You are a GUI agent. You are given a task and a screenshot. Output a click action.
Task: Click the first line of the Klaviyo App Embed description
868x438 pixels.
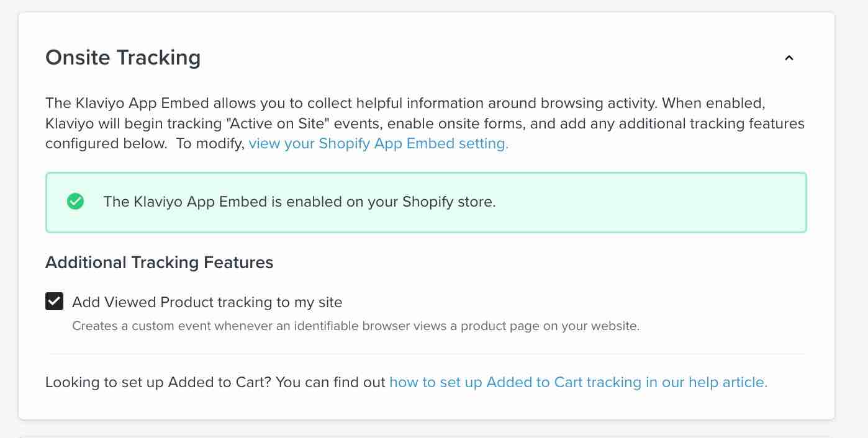pyautogui.click(x=409, y=103)
